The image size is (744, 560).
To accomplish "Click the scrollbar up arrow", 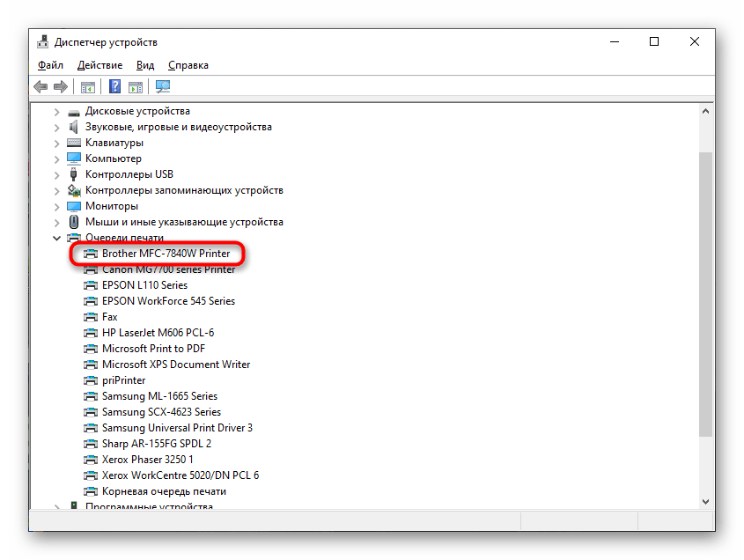I will pyautogui.click(x=705, y=111).
